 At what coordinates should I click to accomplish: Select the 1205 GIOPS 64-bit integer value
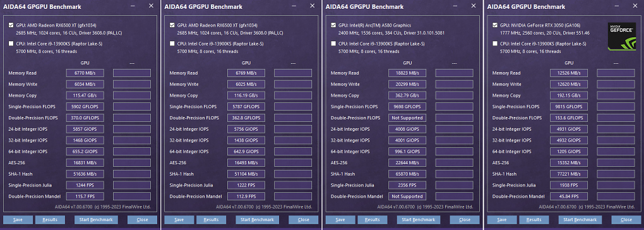(x=569, y=152)
